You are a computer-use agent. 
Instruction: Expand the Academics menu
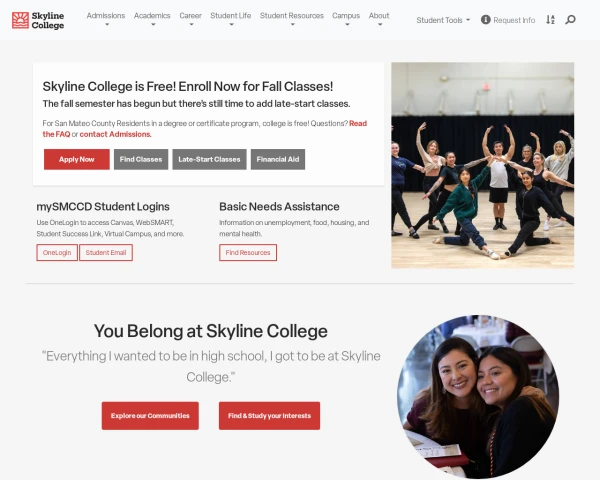(x=152, y=19)
